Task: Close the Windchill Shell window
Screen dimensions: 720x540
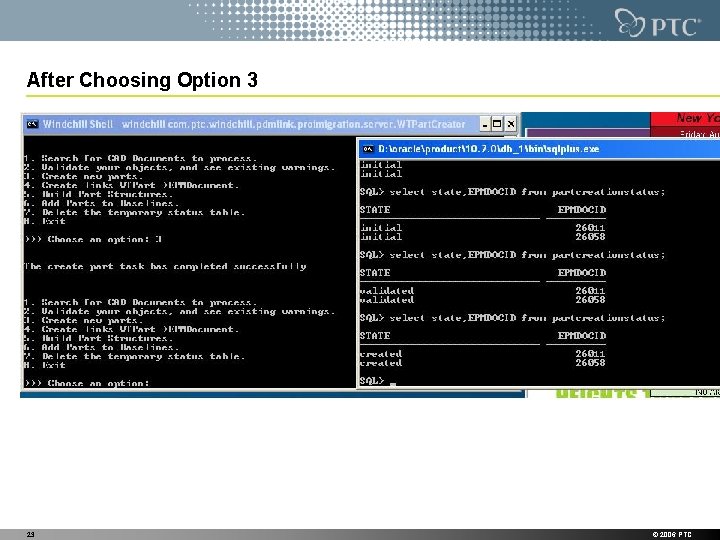Action: [510, 124]
